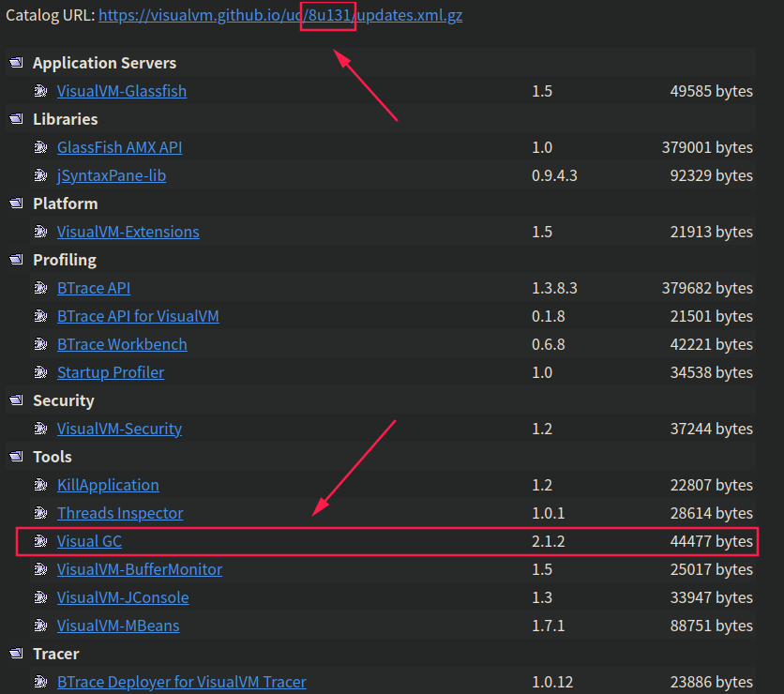Click the plugin icon beside VisualVM-BufferMonitor
The height and width of the screenshot is (694, 784).
pos(40,569)
